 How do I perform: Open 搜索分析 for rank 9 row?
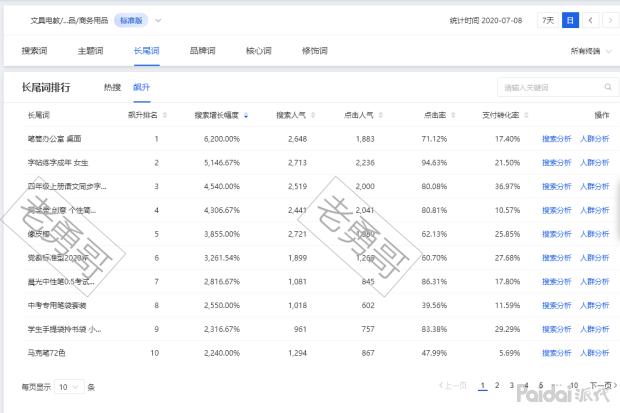tap(556, 329)
